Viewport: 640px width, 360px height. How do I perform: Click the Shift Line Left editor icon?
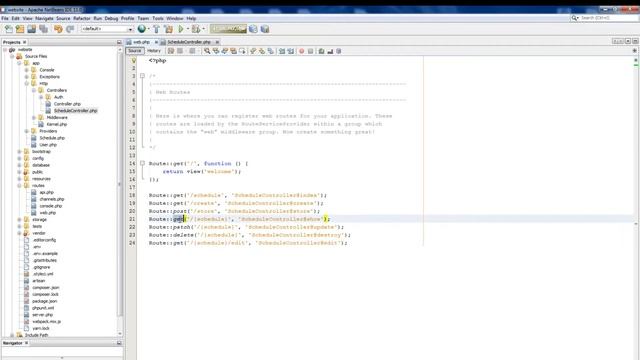(x=282, y=51)
